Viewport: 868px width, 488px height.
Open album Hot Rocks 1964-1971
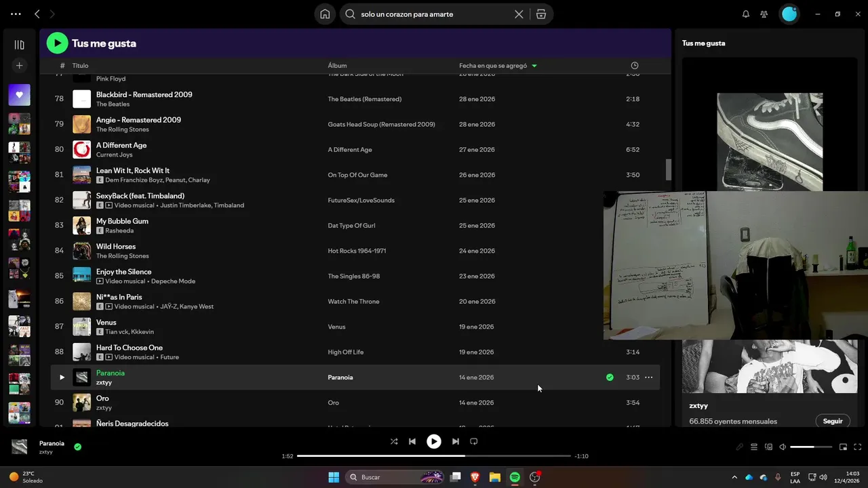357,251
